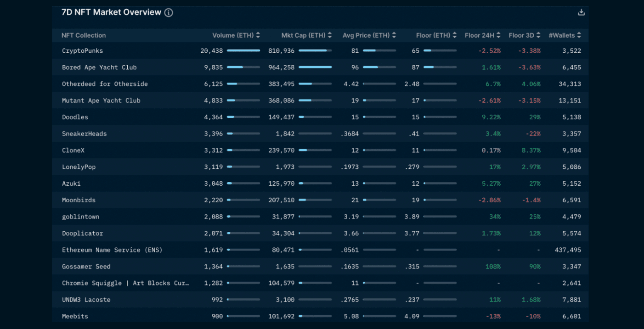
Task: Click Meebits floor 24H change -13%
Action: 493,316
